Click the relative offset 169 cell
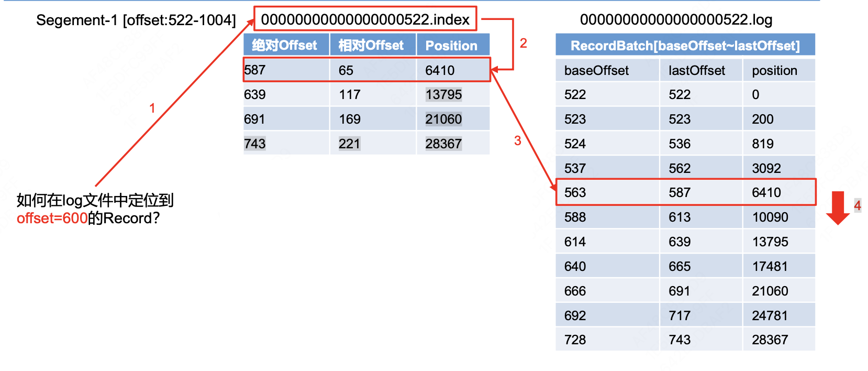This screenshot has height=371, width=868. (350, 119)
